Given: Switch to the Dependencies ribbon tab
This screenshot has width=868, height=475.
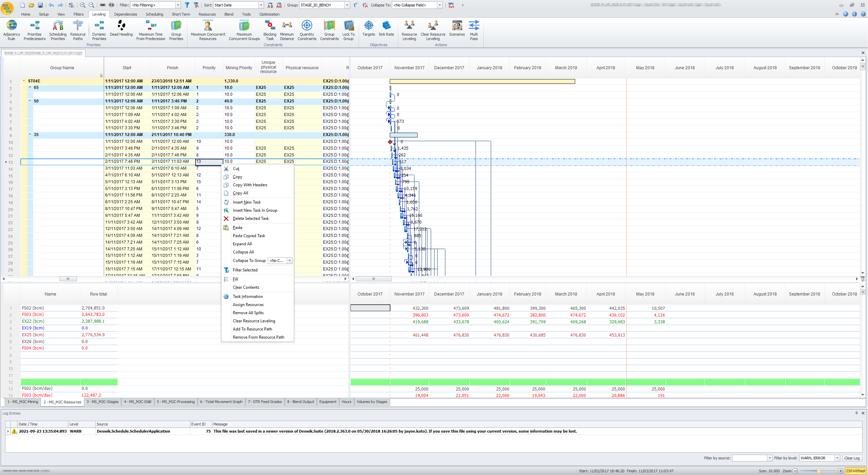Looking at the screenshot, I should tap(125, 14).
